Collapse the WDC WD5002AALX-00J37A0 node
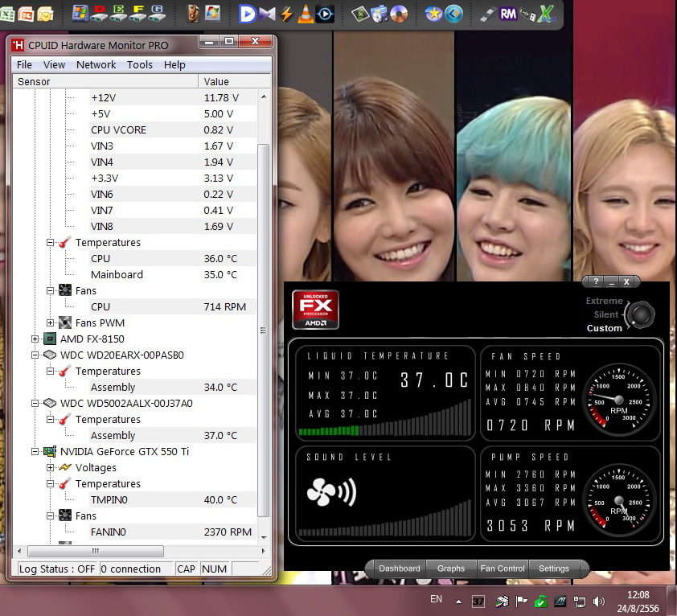 click(x=35, y=404)
